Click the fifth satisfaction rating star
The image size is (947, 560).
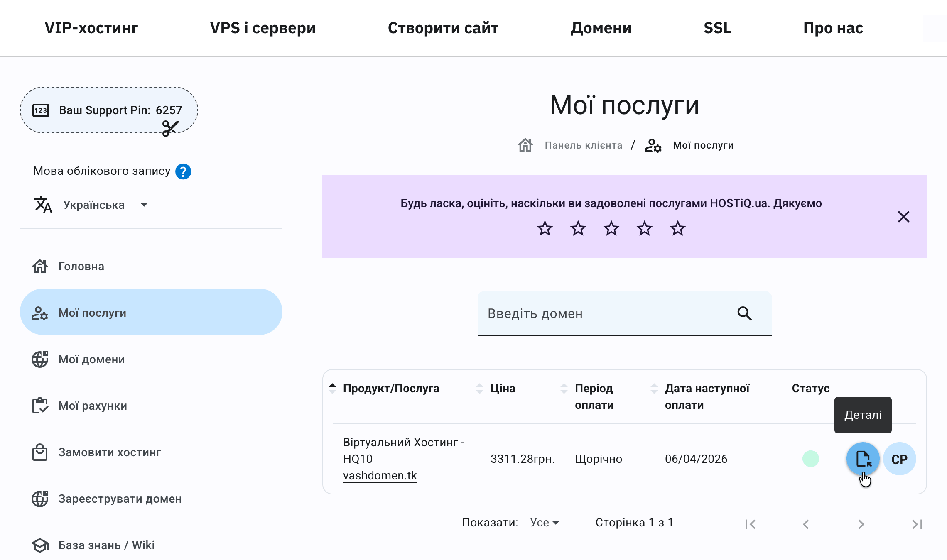pos(678,228)
